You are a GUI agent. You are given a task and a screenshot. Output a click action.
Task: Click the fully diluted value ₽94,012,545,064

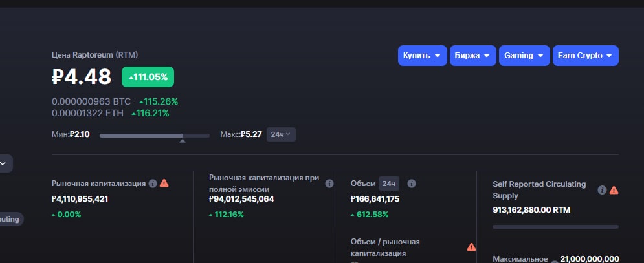[x=241, y=199]
